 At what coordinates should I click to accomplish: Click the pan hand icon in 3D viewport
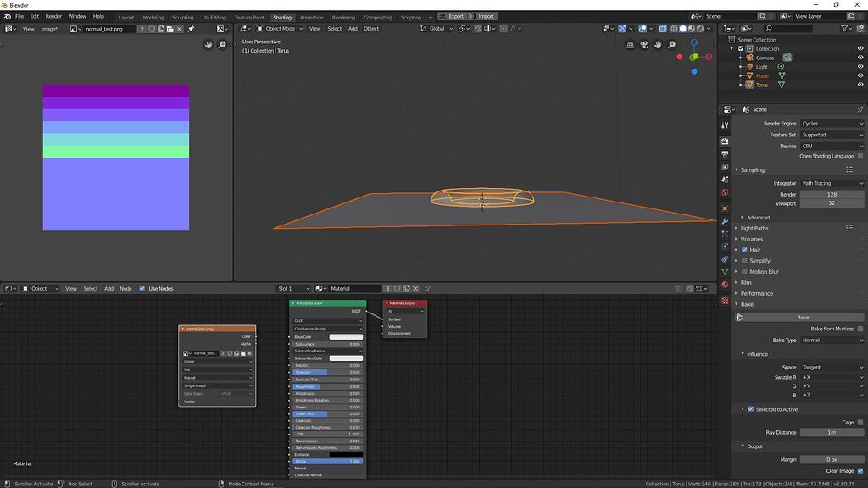(x=658, y=45)
